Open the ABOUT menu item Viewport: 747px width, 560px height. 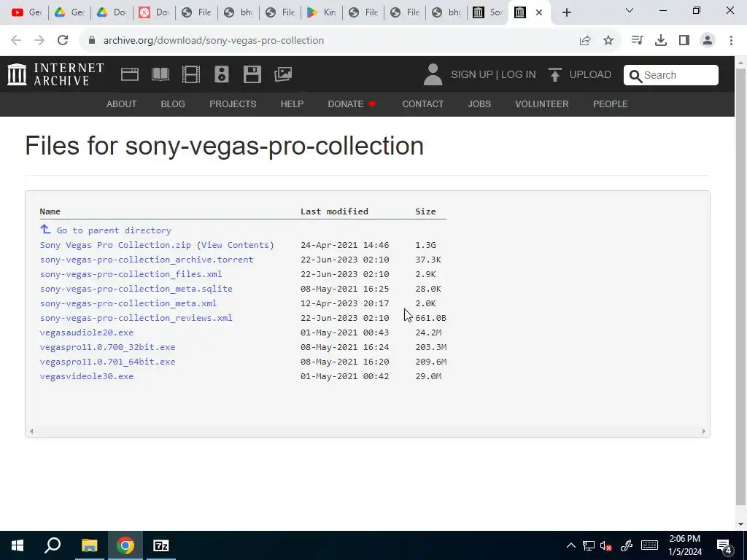click(x=122, y=104)
